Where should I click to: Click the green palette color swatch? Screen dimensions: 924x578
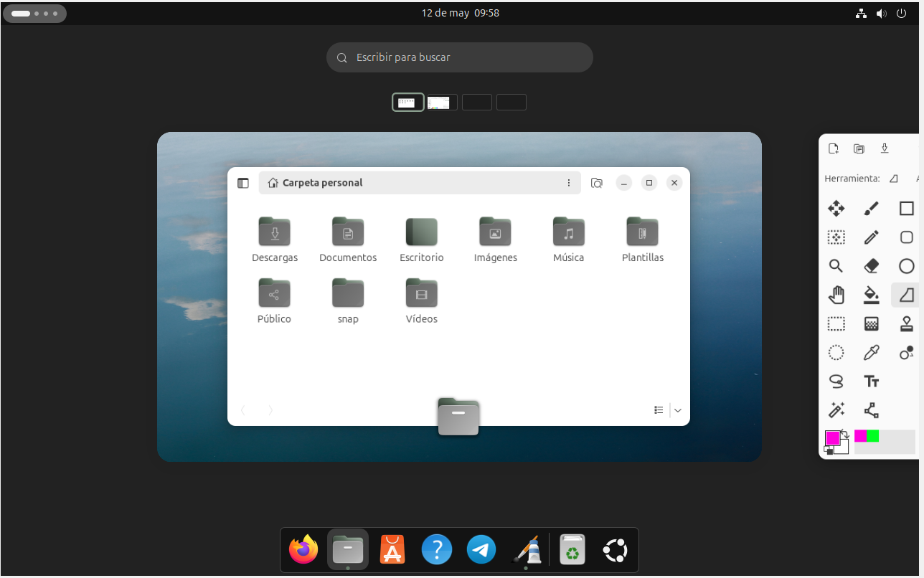click(872, 436)
